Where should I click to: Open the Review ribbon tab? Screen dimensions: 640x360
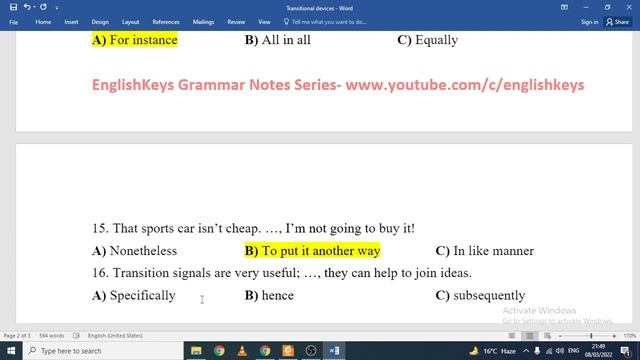click(236, 22)
